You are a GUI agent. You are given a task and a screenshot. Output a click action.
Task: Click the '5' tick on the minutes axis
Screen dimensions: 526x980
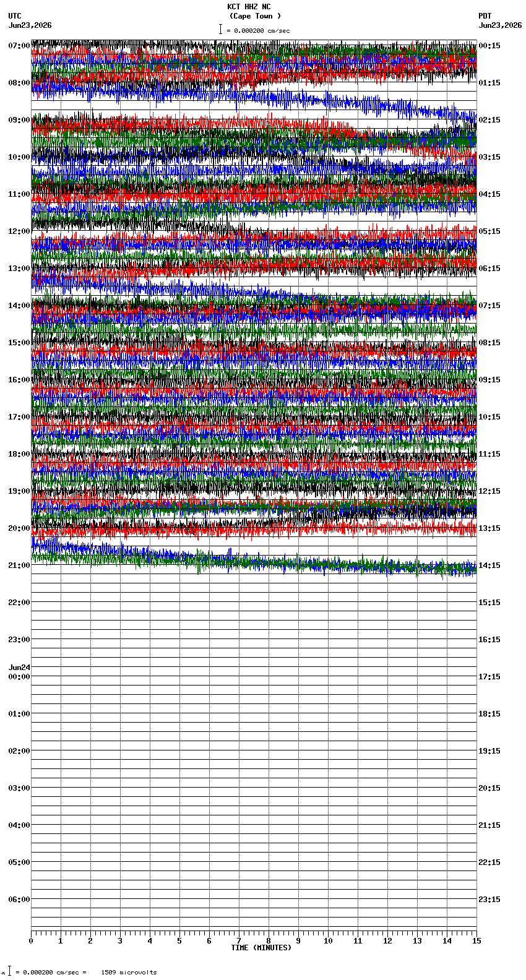179,941
